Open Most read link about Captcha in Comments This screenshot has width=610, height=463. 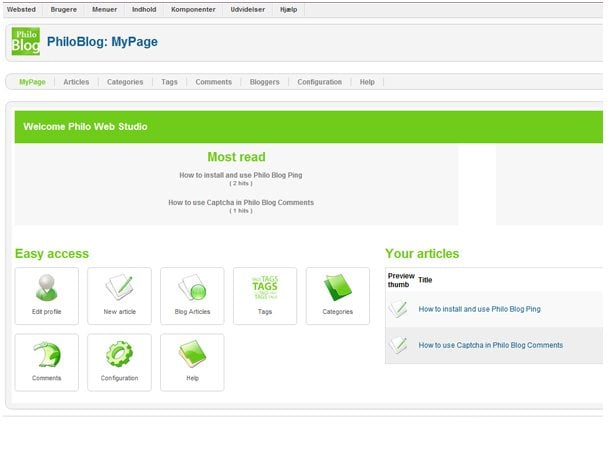(x=241, y=202)
